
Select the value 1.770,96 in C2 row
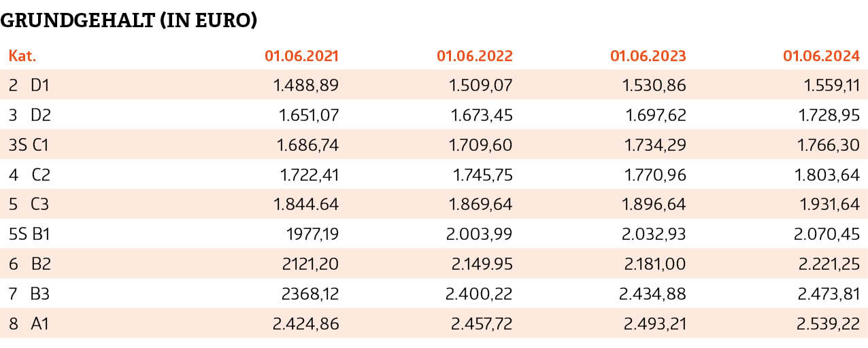[655, 175]
